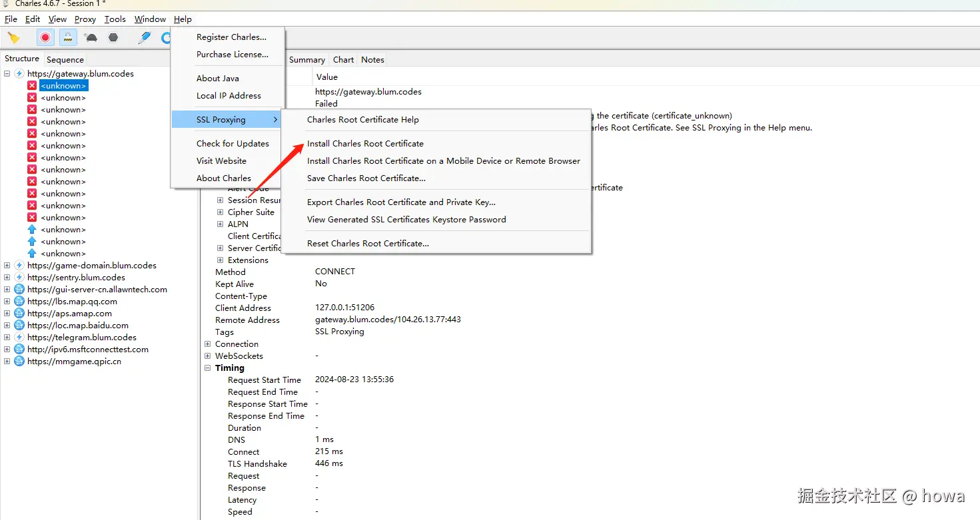Click the lightning icon of telegram.blum.codes

19,337
